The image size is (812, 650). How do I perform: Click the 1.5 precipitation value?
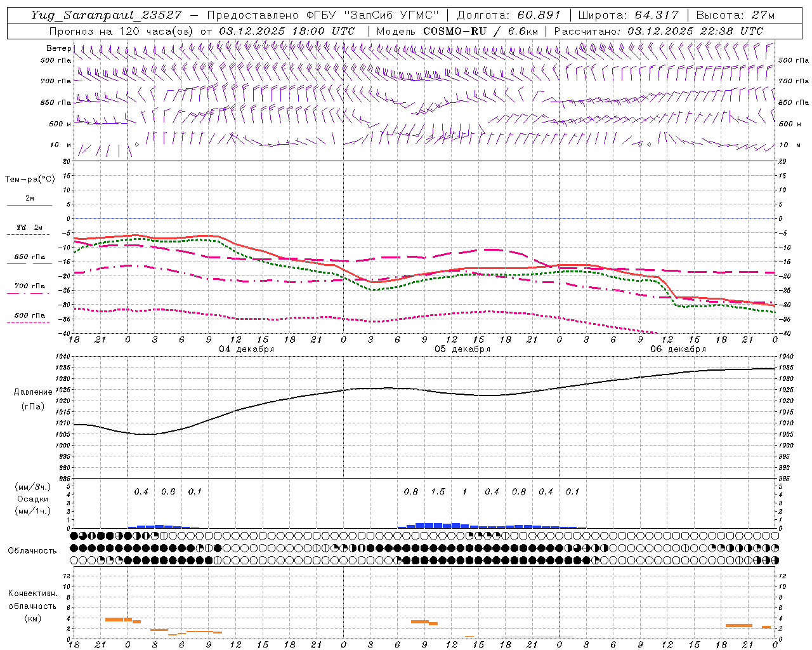click(438, 491)
